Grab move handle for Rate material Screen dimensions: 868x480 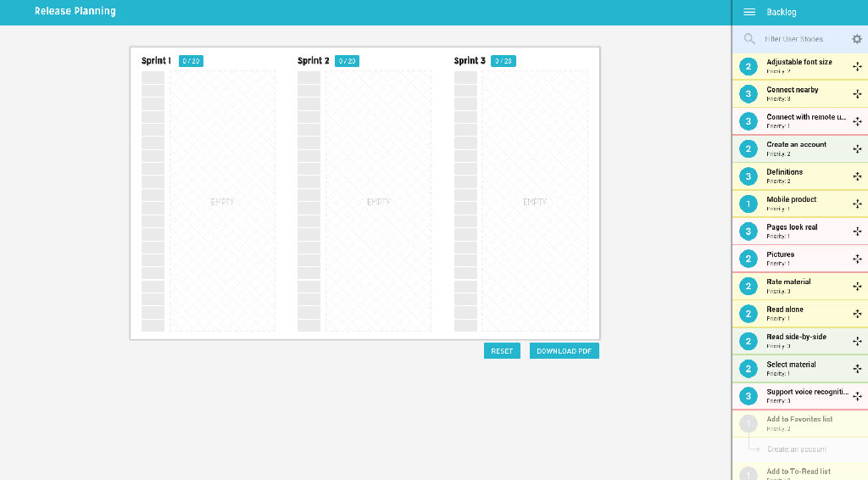point(857,287)
